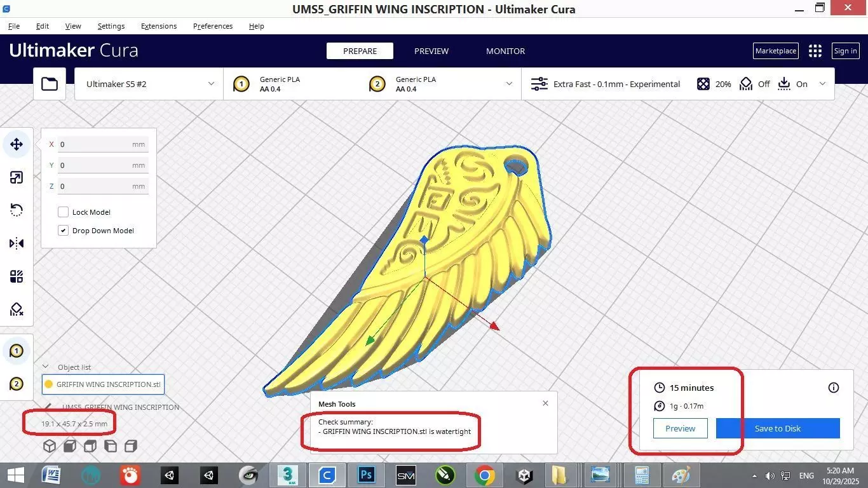
Task: Click the ENG language indicator
Action: click(x=806, y=475)
